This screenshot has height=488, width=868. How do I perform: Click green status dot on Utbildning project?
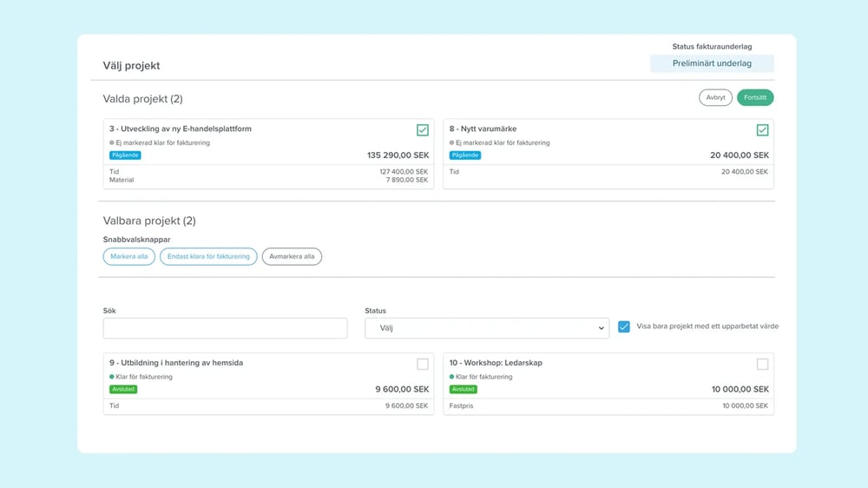pyautogui.click(x=112, y=377)
